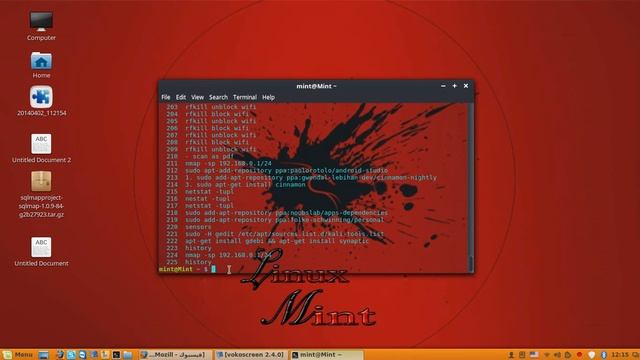Viewport: 640px width, 360px height.
Task: Switch to the vokoscreen 2.4.0 taskbar window
Action: (250, 355)
